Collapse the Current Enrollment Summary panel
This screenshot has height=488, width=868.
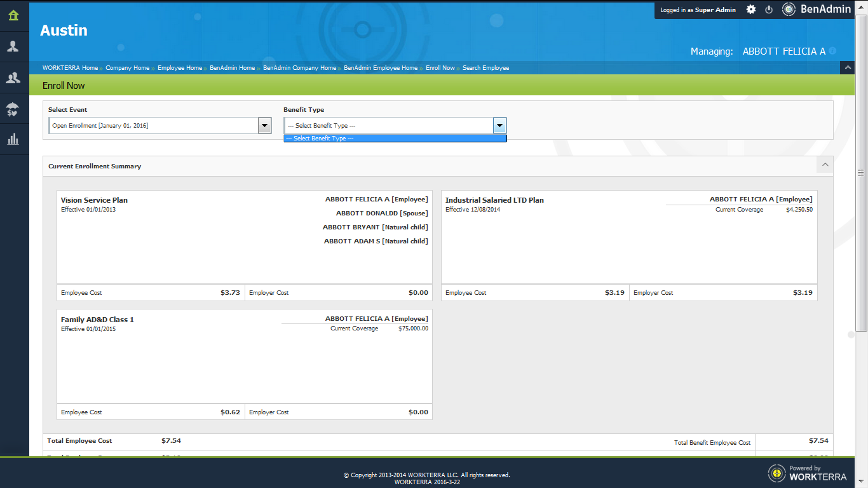pyautogui.click(x=825, y=165)
